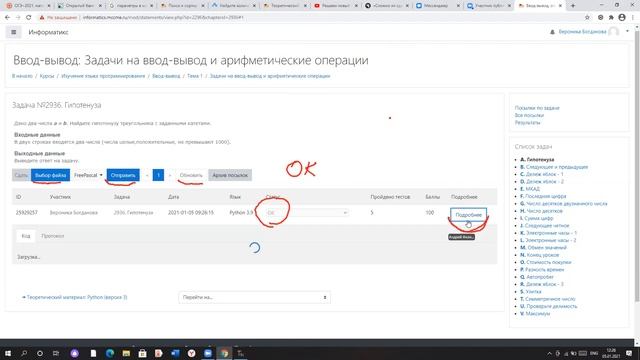Bookmark this page with the star icon

tap(587, 18)
